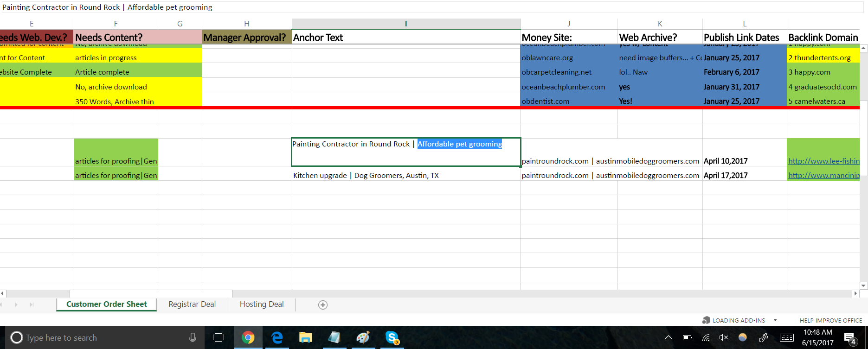
Task: Open File Explorer from the taskbar
Action: (x=305, y=337)
